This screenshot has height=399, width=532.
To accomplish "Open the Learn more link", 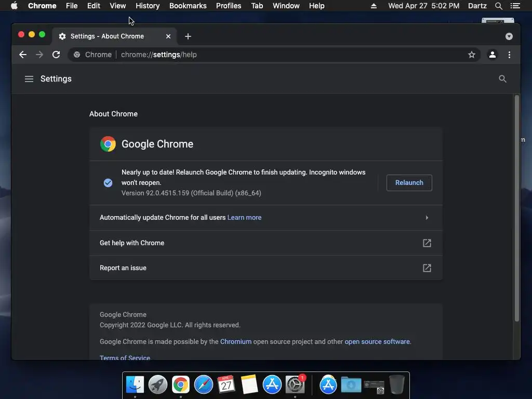I will pyautogui.click(x=244, y=218).
